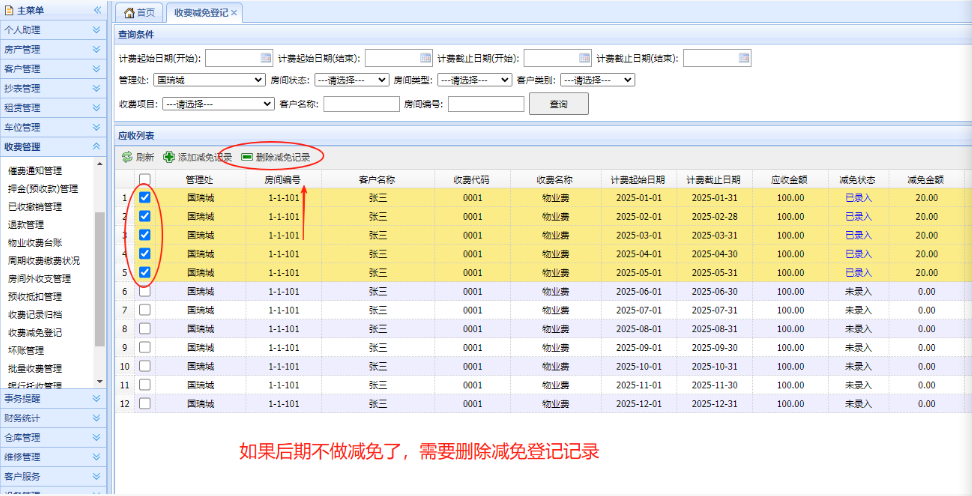Check the row 7 checkbox (2025-07-01)
The height and width of the screenshot is (496, 972).
145,310
